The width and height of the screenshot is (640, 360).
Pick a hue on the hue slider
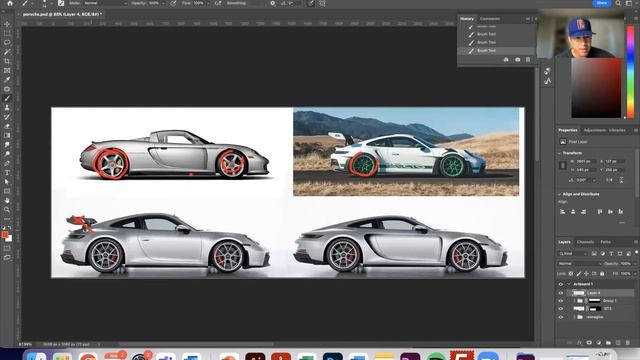[x=631, y=71]
